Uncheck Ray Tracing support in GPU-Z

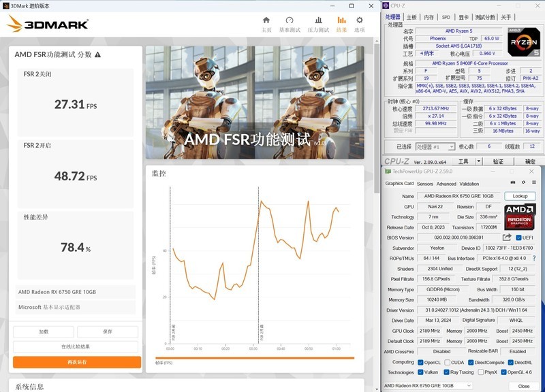coord(446,372)
